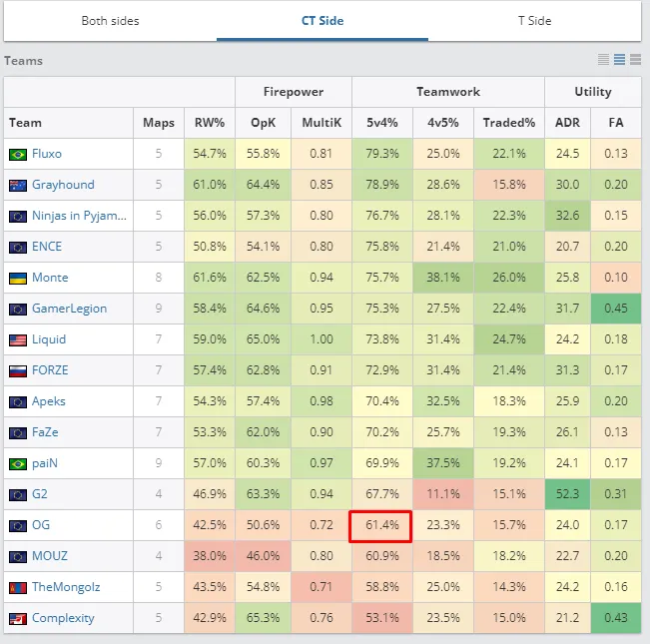This screenshot has height=644, width=650.
Task: Go to the GamerLegion team page
Action: click(x=69, y=309)
